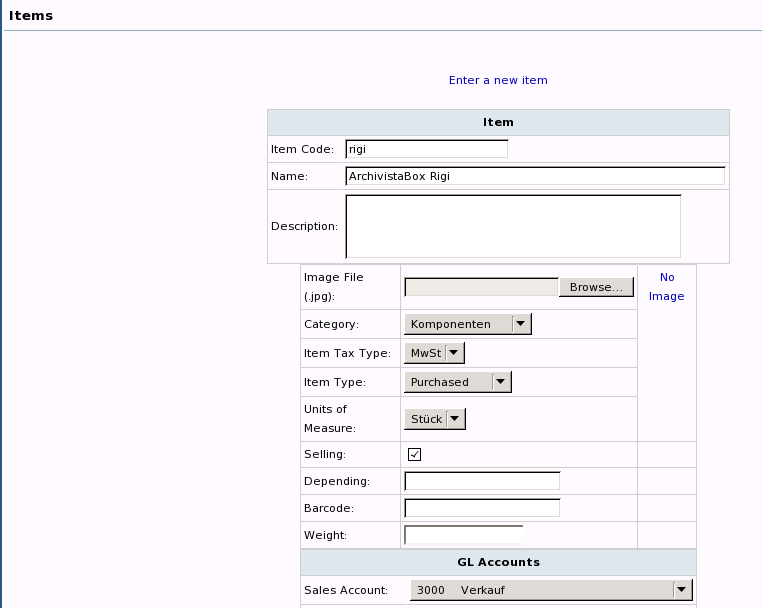Select the 'Units of Measure:' label
This screenshot has height=608, width=762.
tap(330, 419)
